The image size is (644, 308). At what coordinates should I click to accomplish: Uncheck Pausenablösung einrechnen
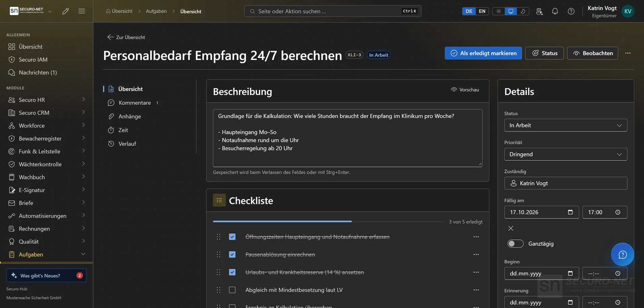click(x=232, y=254)
